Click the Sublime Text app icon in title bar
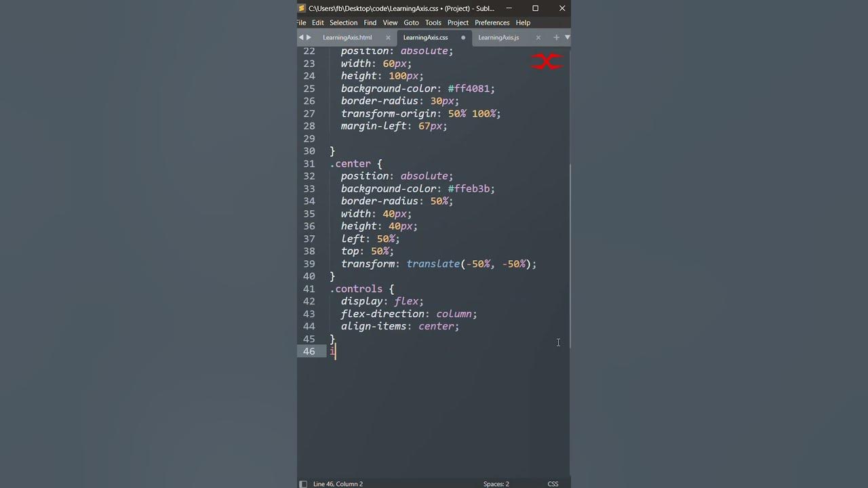 coord(302,8)
